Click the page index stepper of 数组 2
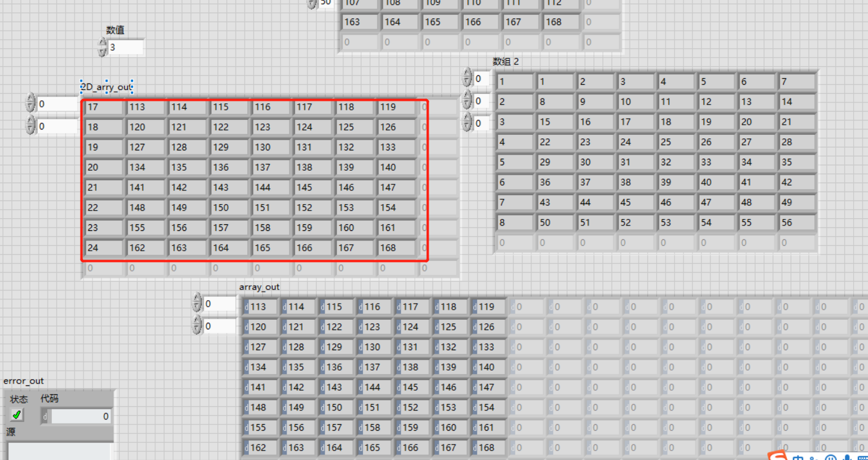The height and width of the screenshot is (460, 868). (467, 78)
